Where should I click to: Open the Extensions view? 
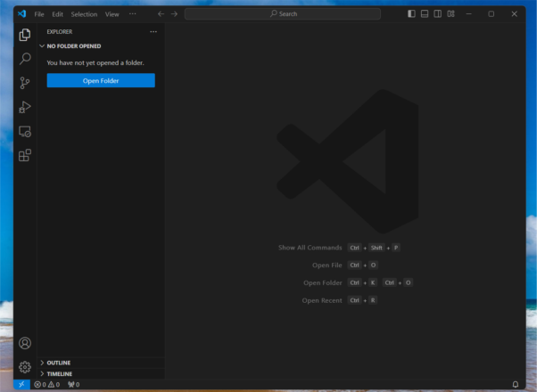[25, 155]
